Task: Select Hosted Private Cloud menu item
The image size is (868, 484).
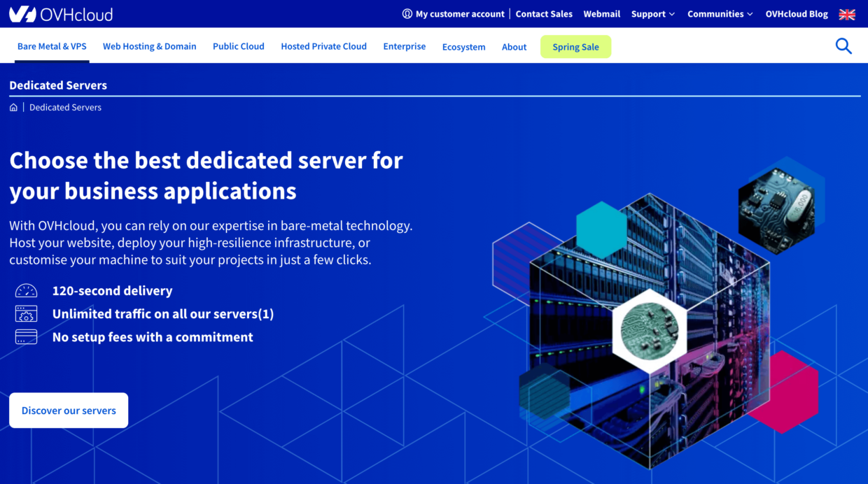Action: click(323, 46)
